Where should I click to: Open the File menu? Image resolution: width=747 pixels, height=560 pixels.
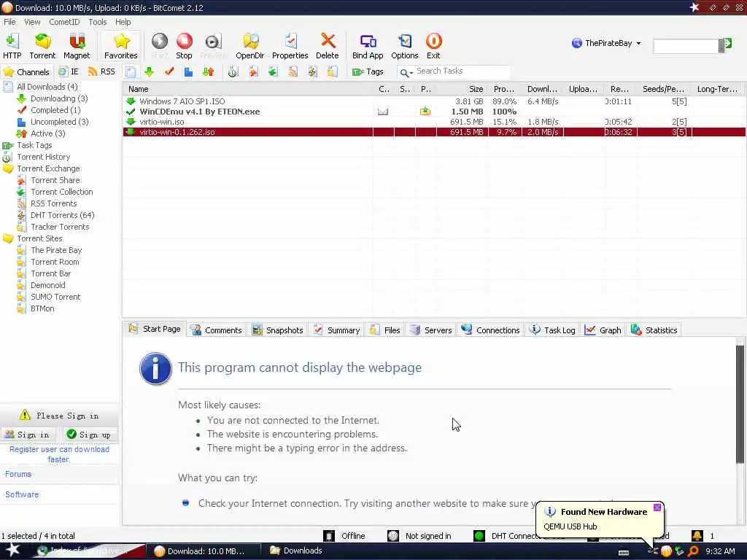9,22
